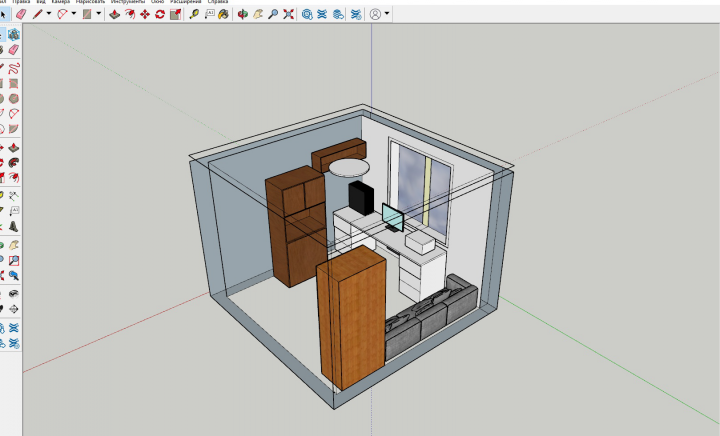The image size is (720, 436).
Task: Select the Eraser tool in the top toolbar
Action: 21,14
